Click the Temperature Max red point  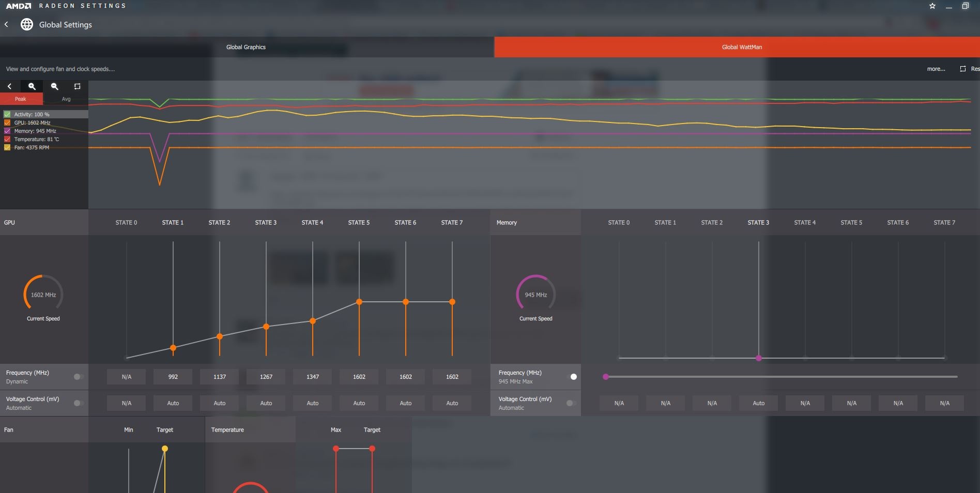click(336, 449)
